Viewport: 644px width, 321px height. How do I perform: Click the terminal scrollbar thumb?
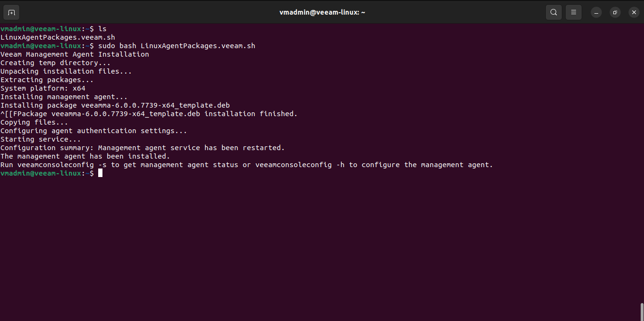point(642,312)
